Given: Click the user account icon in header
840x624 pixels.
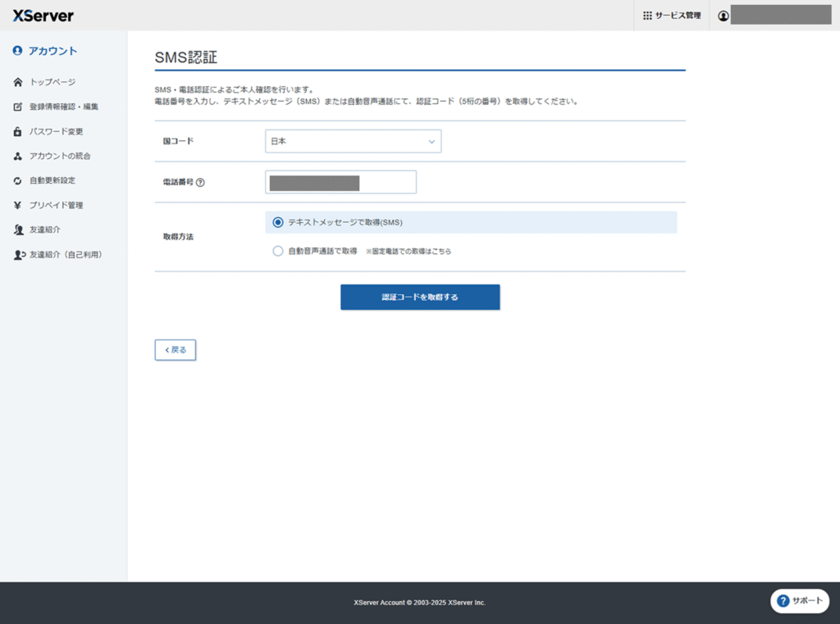Looking at the screenshot, I should coord(723,16).
